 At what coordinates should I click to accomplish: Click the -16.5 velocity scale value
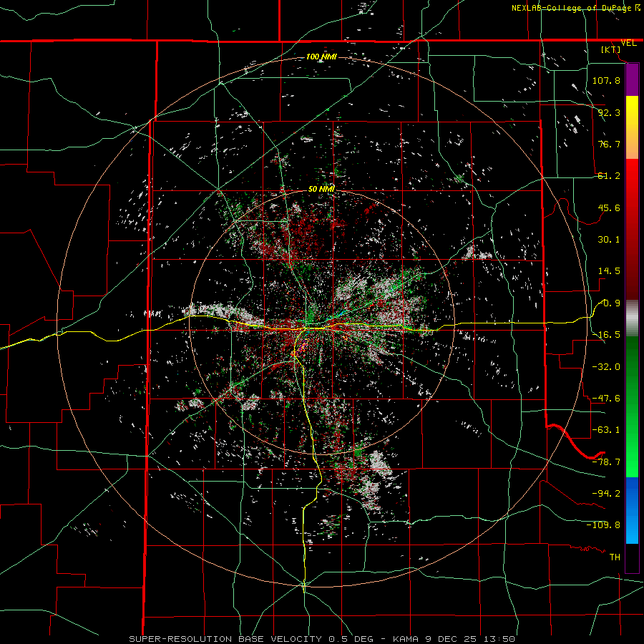click(606, 335)
